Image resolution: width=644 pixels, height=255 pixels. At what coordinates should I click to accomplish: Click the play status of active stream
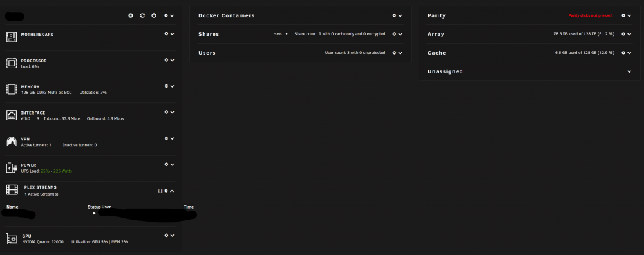pyautogui.click(x=94, y=214)
